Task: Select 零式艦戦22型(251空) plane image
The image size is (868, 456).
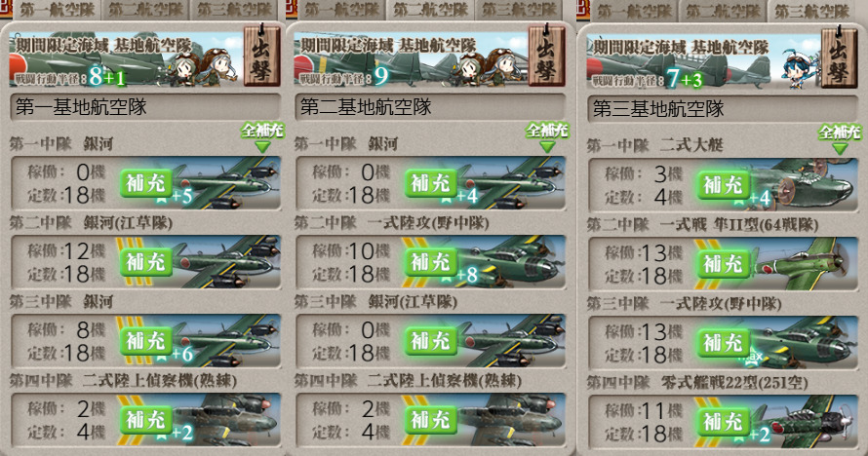Action: pyautogui.click(x=803, y=421)
